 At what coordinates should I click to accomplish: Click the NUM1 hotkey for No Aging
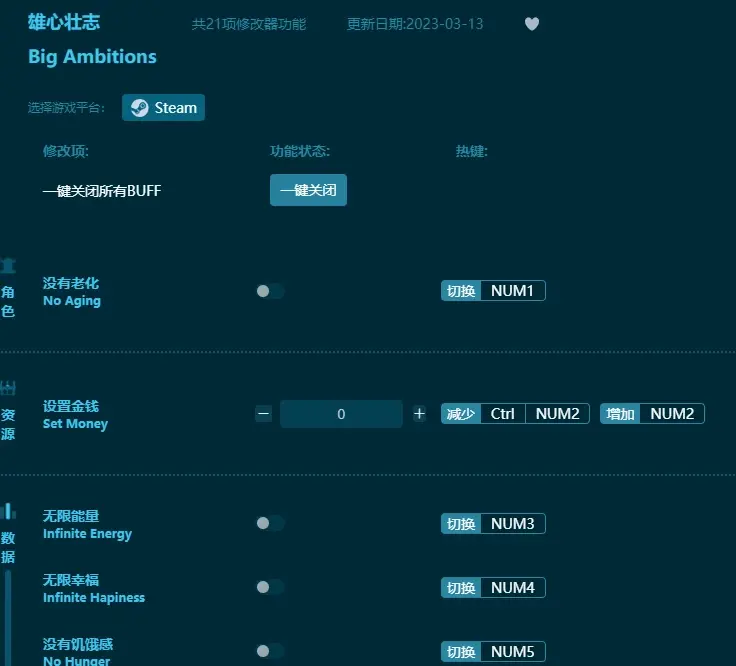[x=513, y=291]
